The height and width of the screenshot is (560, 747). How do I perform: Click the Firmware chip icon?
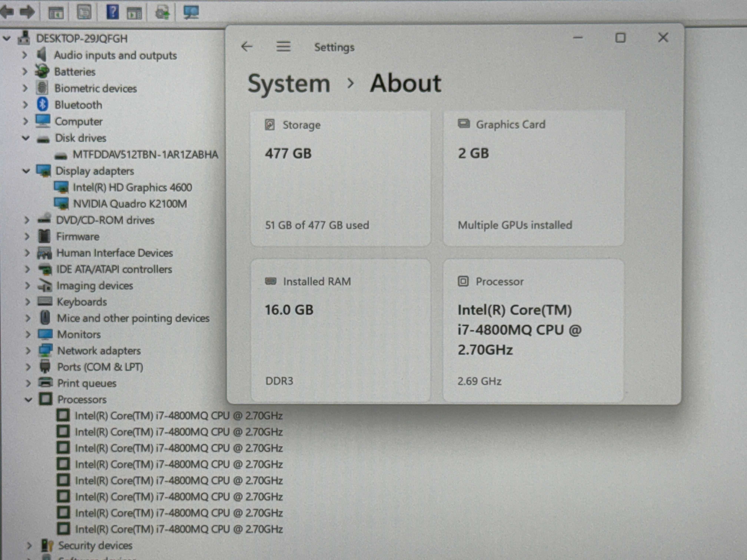(x=44, y=236)
